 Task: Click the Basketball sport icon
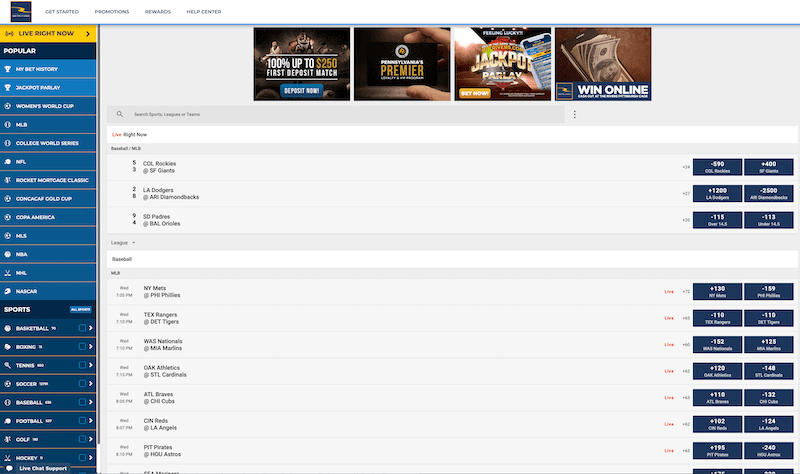point(8,329)
